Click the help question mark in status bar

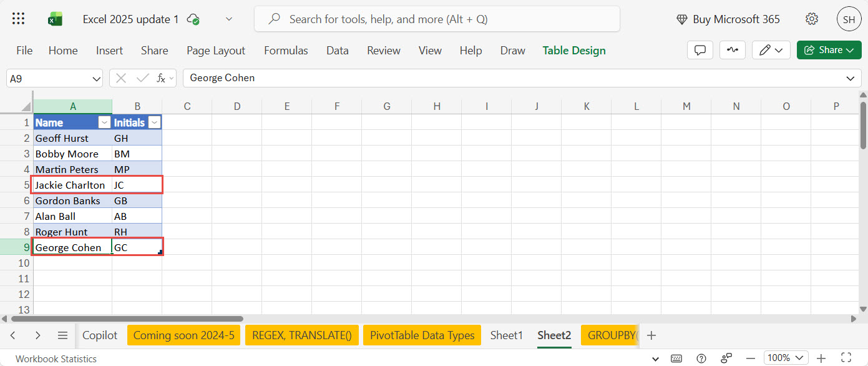701,359
